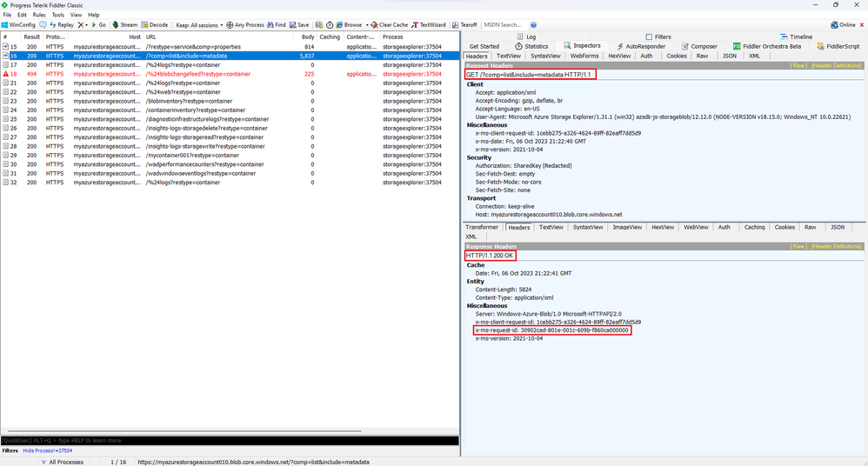Open the TextWizard tool
The height and width of the screenshot is (466, 868).
429,25
